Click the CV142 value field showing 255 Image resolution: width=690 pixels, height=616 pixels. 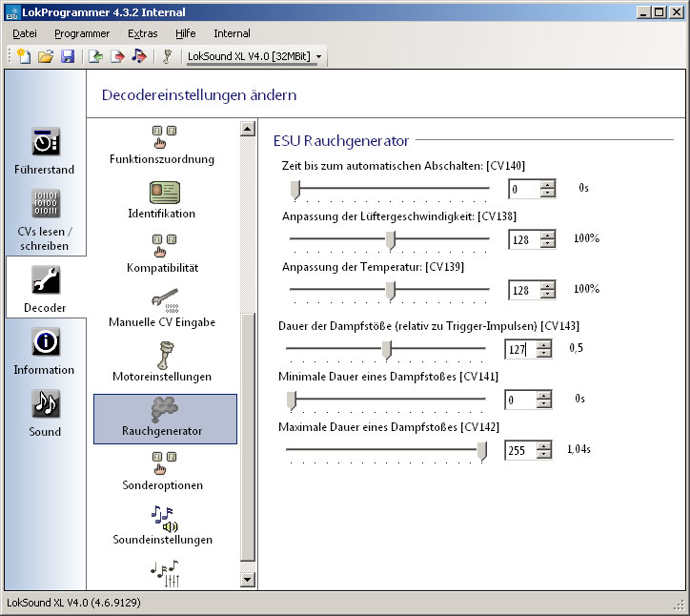(520, 450)
